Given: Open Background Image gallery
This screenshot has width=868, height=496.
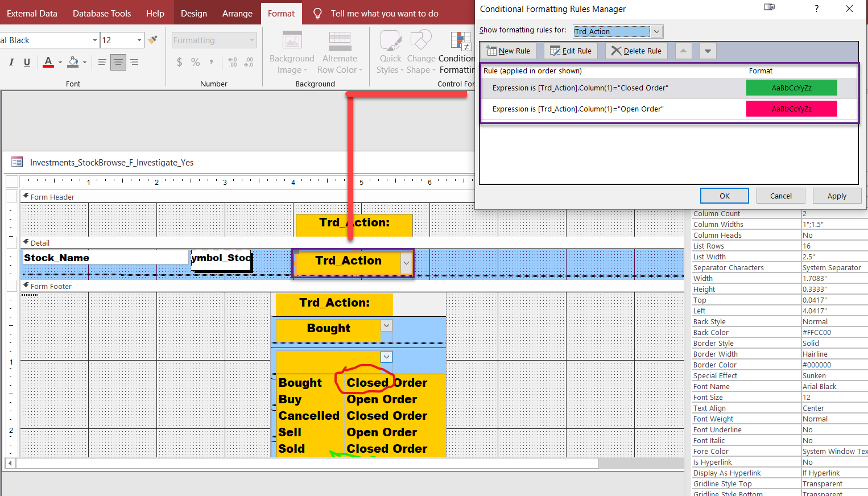Looking at the screenshot, I should point(292,52).
